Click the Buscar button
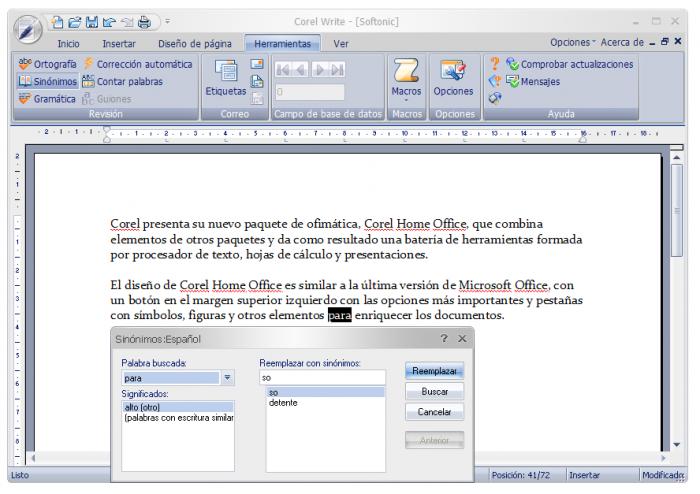 (434, 391)
